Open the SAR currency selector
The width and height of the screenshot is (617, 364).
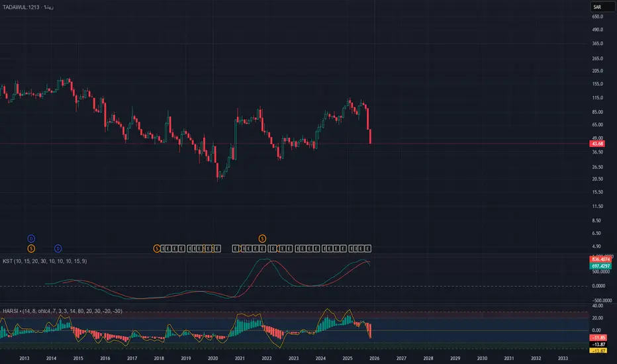pyautogui.click(x=602, y=7)
